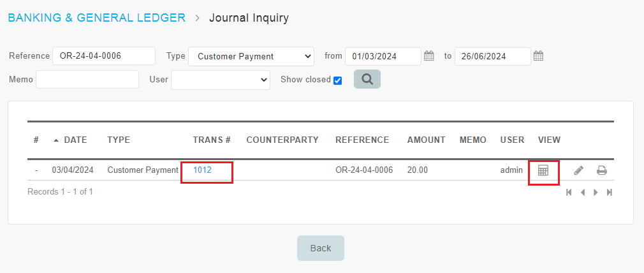
Task: Open the 'from' date calendar picker
Action: pos(429,56)
